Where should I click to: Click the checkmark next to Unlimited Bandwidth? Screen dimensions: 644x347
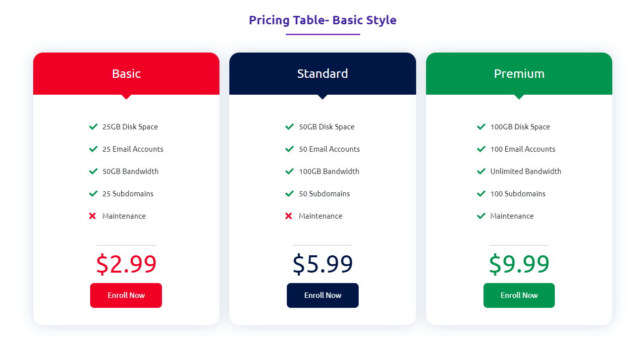[481, 172]
